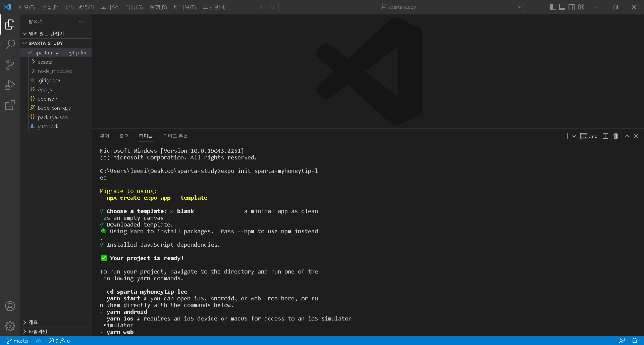Toggle the bottom panel layout

562,7
